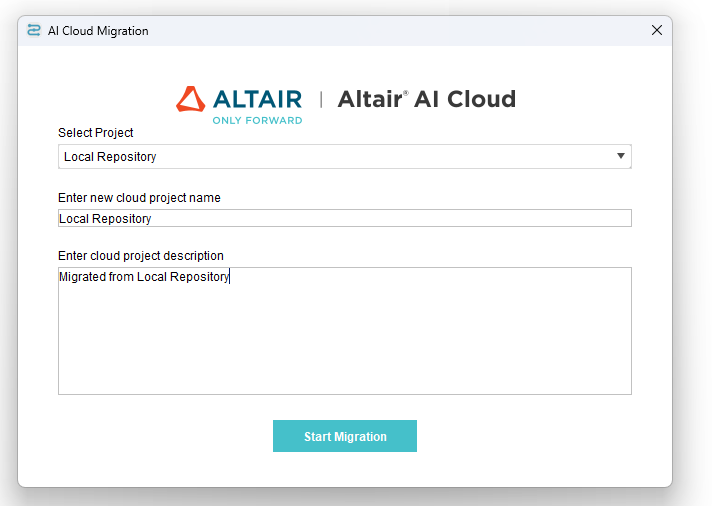The height and width of the screenshot is (506, 712).
Task: Click the ONLY FORWARD tagline
Action: coord(257,120)
